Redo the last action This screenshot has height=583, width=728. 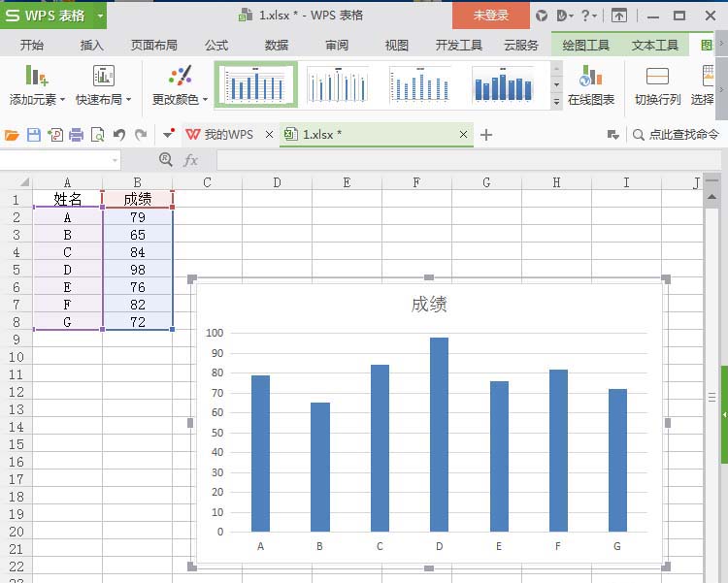point(141,135)
